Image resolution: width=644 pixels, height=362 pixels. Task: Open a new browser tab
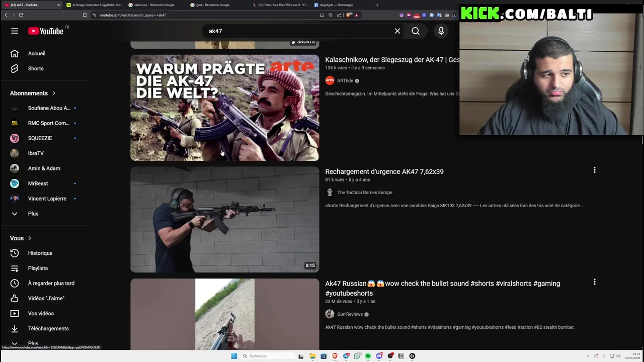[377, 5]
